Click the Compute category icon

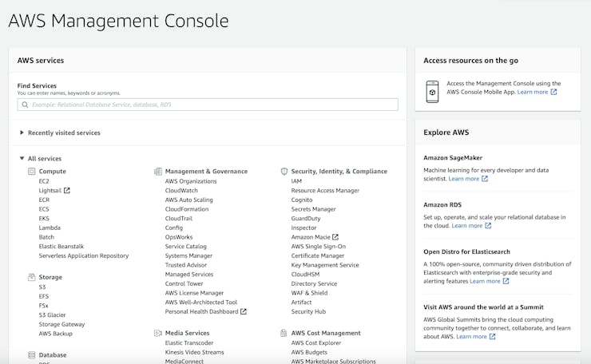click(x=32, y=172)
